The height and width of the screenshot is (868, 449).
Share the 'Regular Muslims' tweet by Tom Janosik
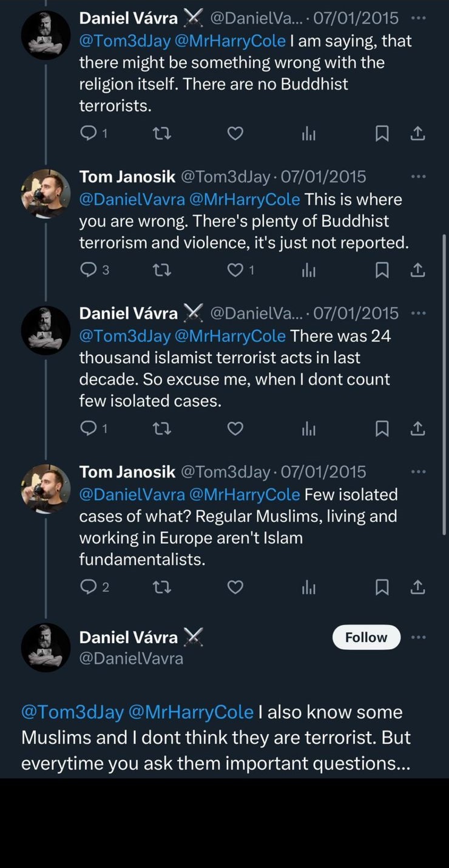coord(417,587)
